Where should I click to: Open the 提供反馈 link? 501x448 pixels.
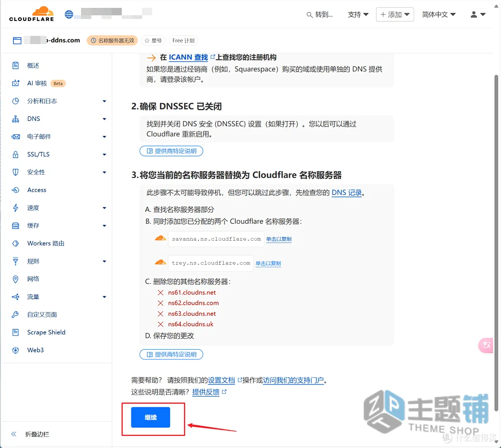[206, 392]
